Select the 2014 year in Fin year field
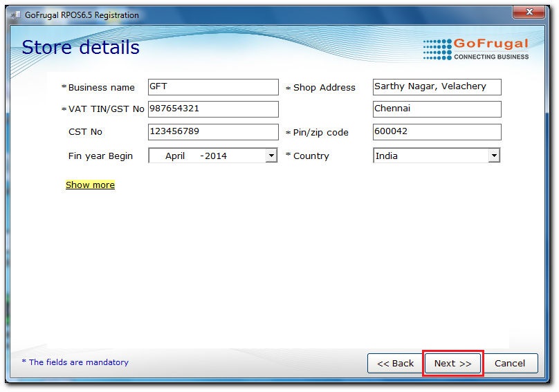The image size is (559, 392). click(216, 156)
